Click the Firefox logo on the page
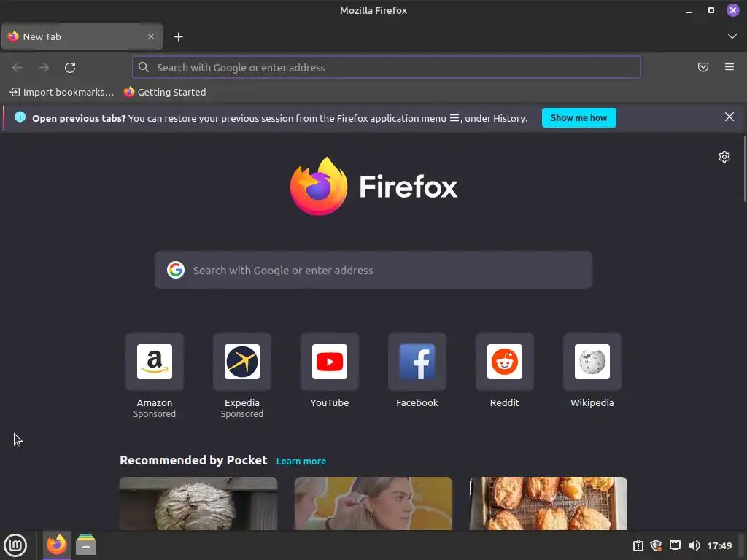747x560 pixels. pos(373,186)
